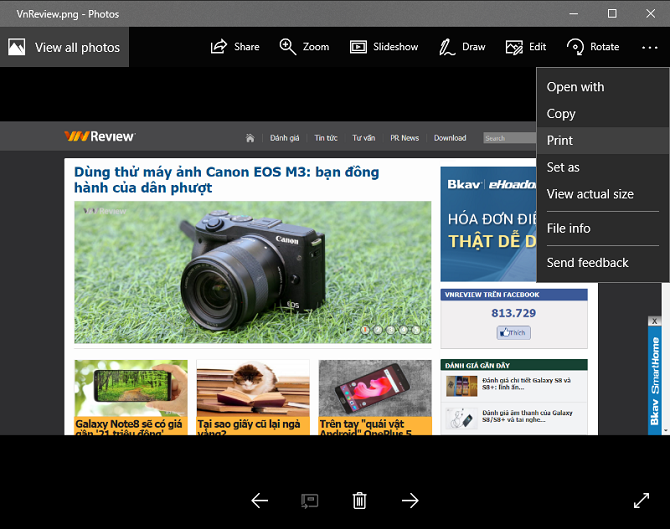Go to the previous photo arrow
670x529 pixels.
tap(260, 501)
